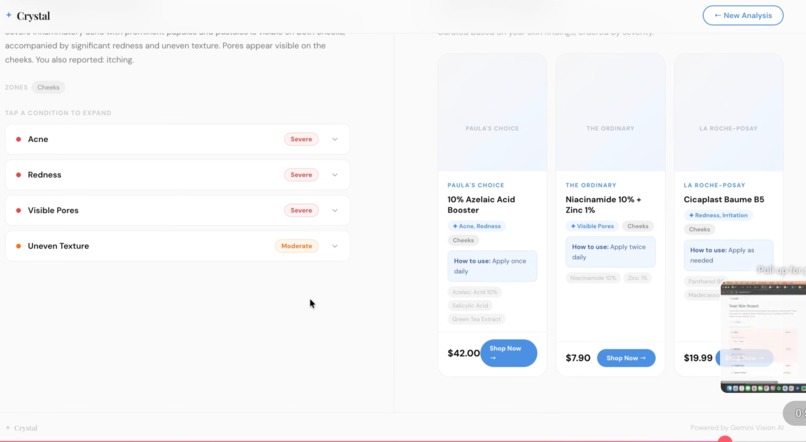Click THE ORDINARY brand label
Image resolution: width=806 pixels, height=442 pixels.
pyautogui.click(x=591, y=185)
